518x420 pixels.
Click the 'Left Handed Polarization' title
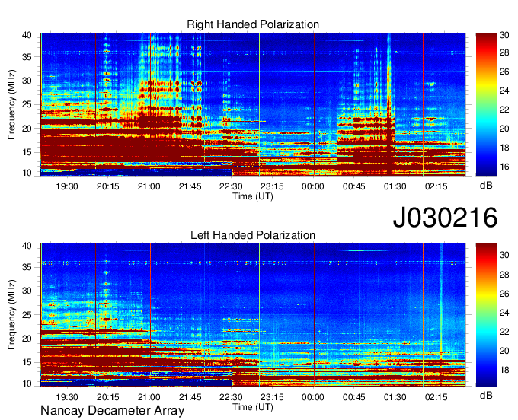point(253,235)
